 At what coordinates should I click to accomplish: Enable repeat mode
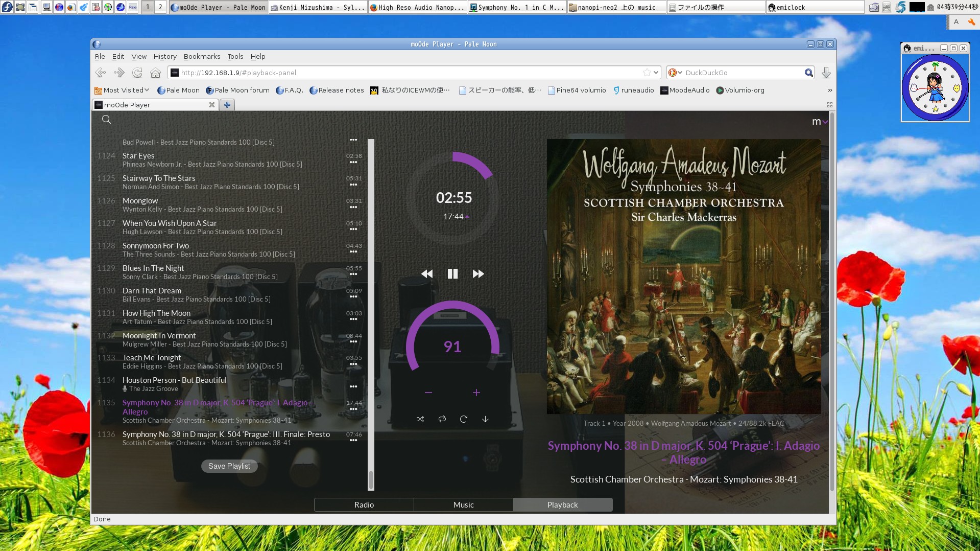(x=442, y=419)
